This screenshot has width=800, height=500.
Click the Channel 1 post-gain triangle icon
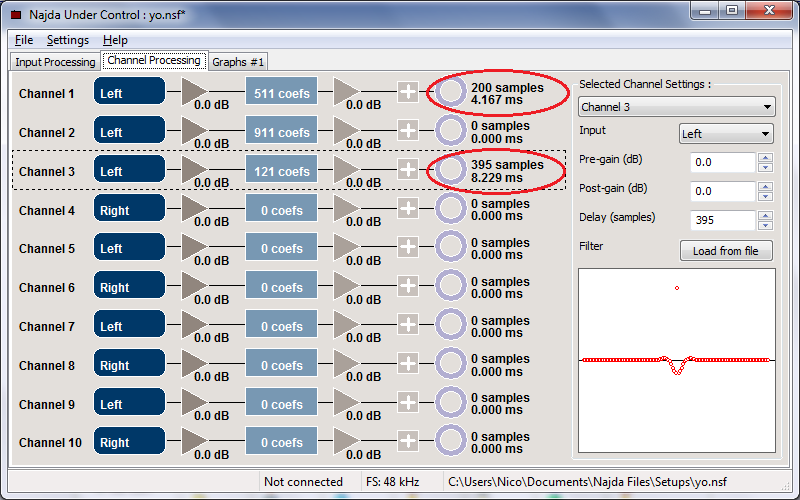[x=346, y=91]
